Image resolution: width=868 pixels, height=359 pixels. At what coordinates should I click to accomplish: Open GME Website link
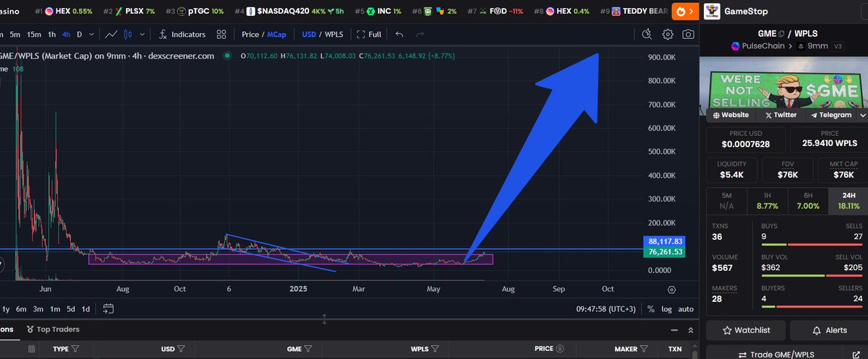[x=731, y=115]
